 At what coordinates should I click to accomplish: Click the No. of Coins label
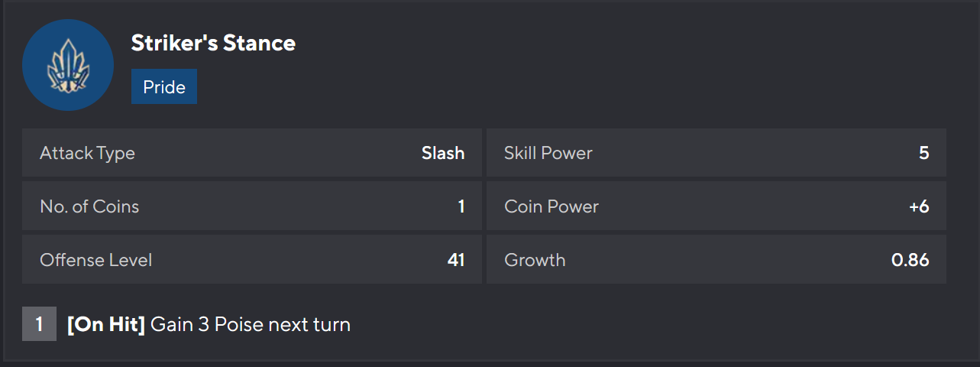[x=89, y=206]
